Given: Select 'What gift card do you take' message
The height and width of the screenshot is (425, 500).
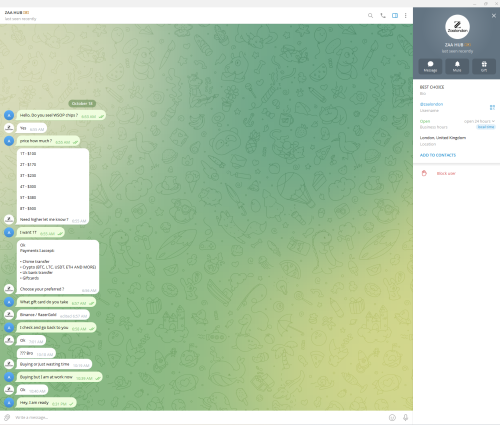Looking at the screenshot, I should click(56, 302).
